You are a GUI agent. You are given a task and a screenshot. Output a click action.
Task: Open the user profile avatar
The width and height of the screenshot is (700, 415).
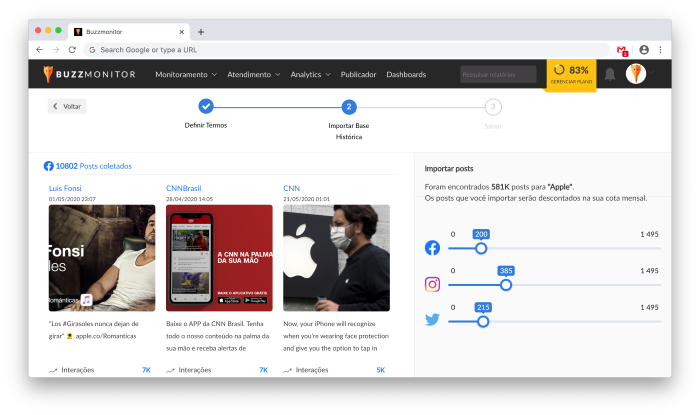point(636,74)
